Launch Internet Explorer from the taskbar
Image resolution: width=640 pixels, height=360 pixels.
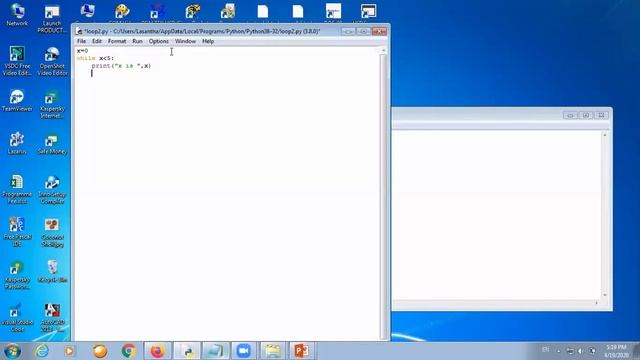pos(42,351)
